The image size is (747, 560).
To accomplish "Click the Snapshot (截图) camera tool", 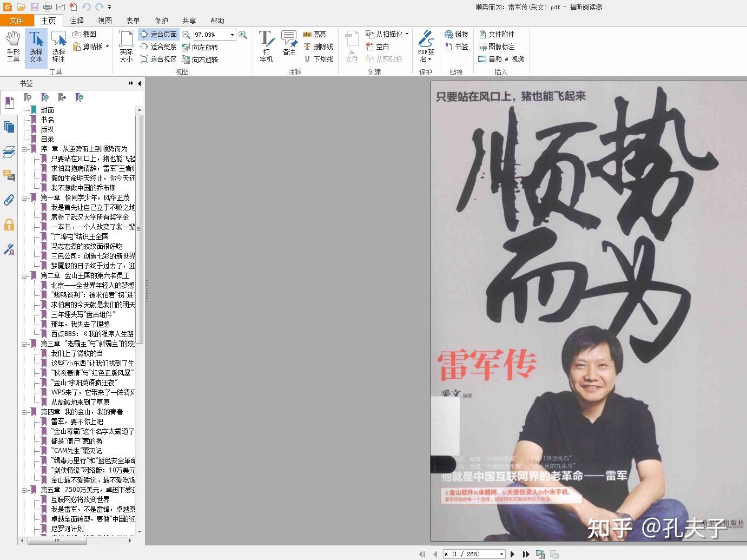I will click(85, 34).
